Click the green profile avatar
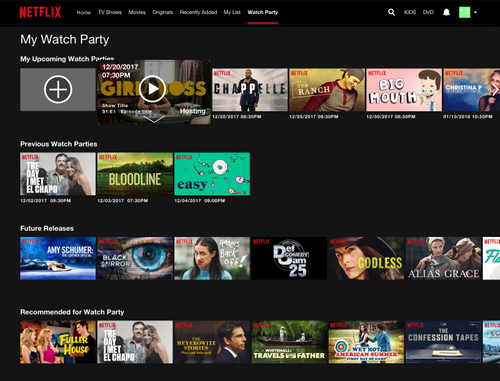 [x=464, y=12]
